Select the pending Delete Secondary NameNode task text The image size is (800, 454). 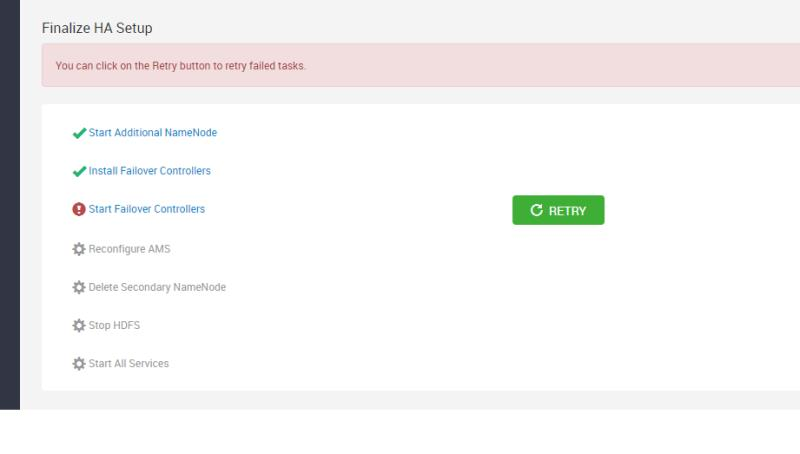(157, 287)
